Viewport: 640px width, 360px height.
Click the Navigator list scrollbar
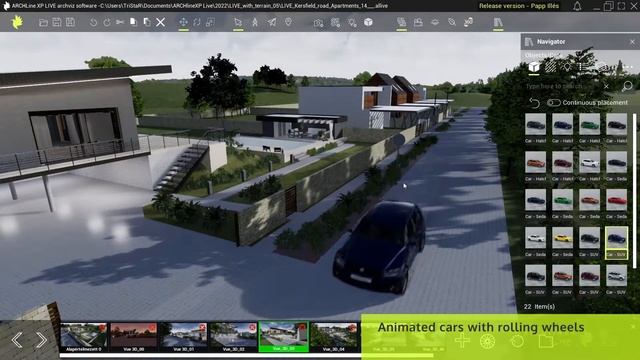click(634, 191)
